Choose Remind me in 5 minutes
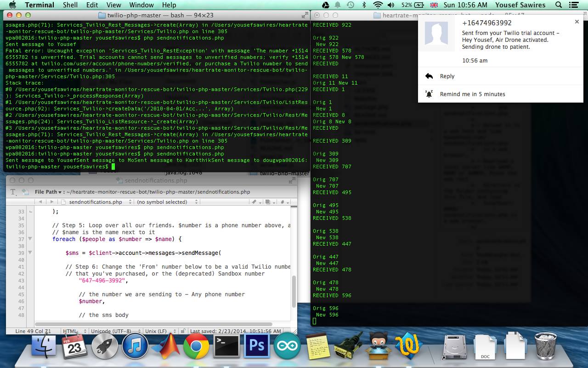The width and height of the screenshot is (588, 368). point(501,94)
